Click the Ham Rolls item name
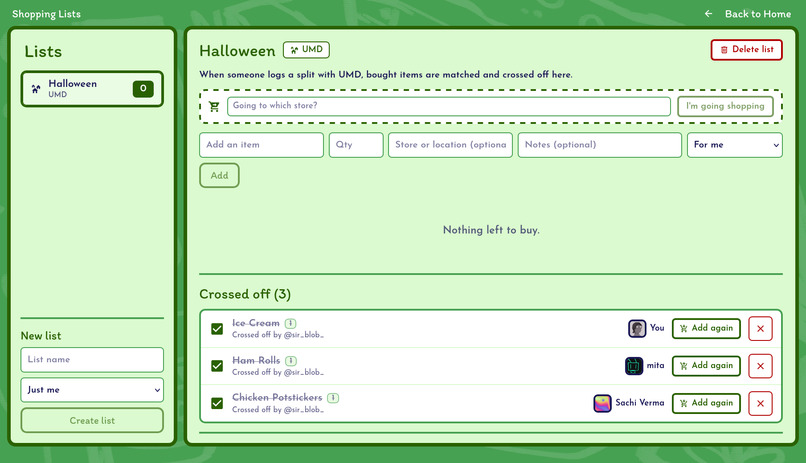The image size is (806, 463). (x=256, y=361)
